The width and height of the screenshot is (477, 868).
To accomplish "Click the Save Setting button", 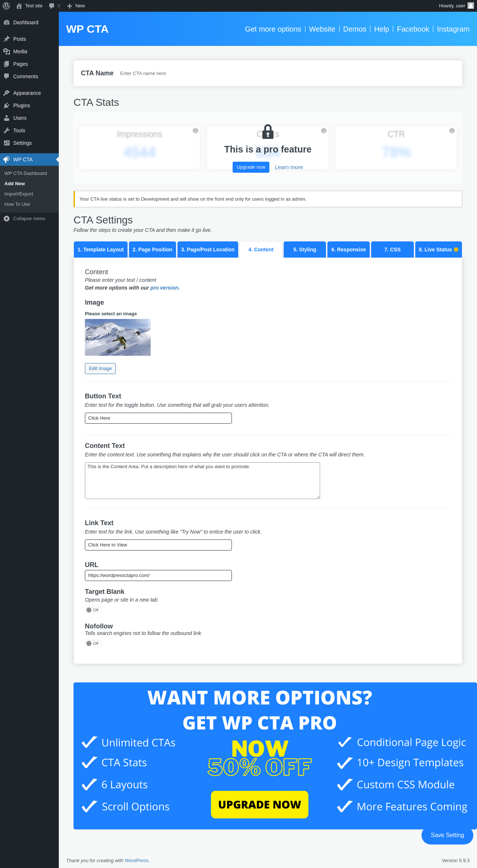I will point(447,835).
